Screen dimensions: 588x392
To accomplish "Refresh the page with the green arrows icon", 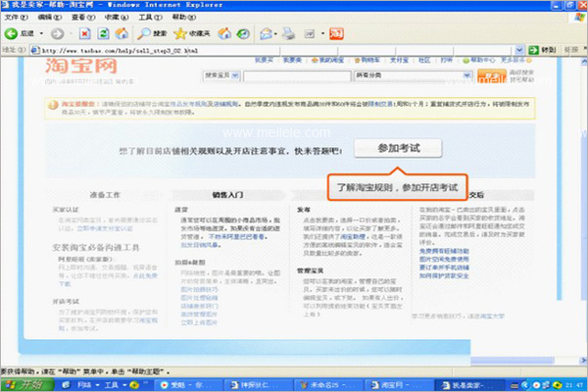I will tap(104, 33).
